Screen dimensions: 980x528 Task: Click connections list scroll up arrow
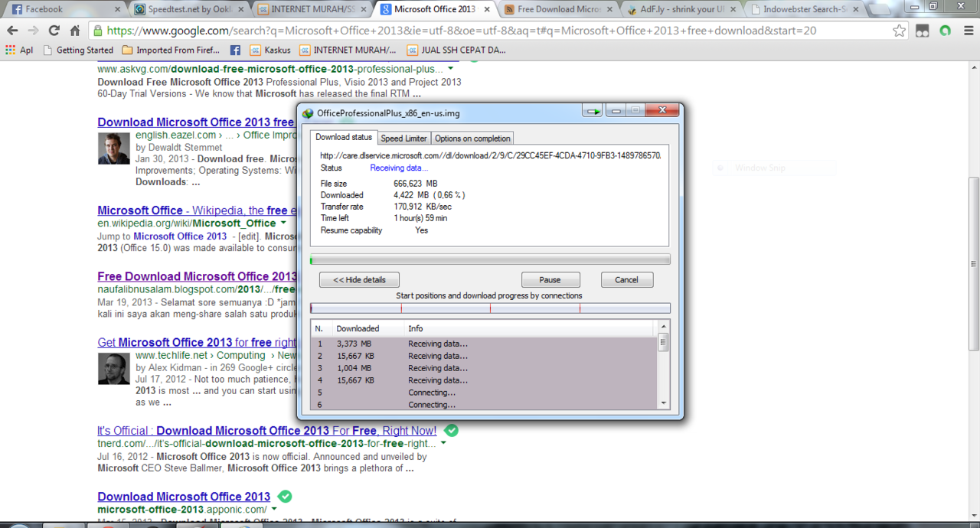tap(664, 327)
